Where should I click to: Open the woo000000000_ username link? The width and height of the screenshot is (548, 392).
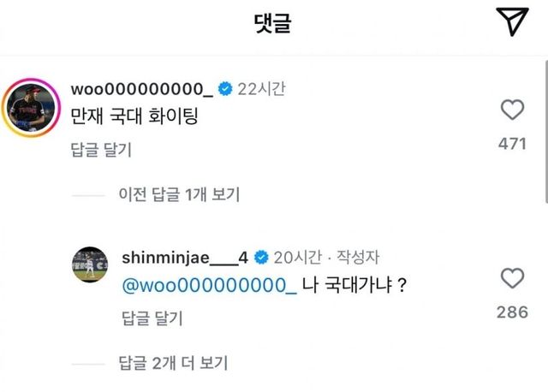click(x=142, y=89)
